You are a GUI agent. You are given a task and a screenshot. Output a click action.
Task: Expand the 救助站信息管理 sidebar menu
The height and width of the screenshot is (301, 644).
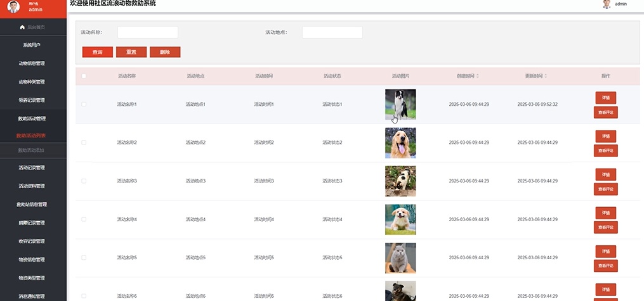click(x=32, y=204)
